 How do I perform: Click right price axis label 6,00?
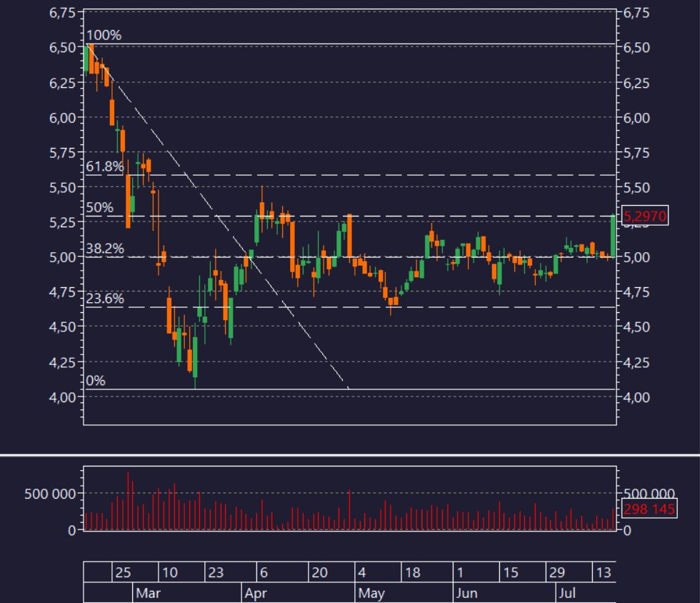(x=636, y=118)
